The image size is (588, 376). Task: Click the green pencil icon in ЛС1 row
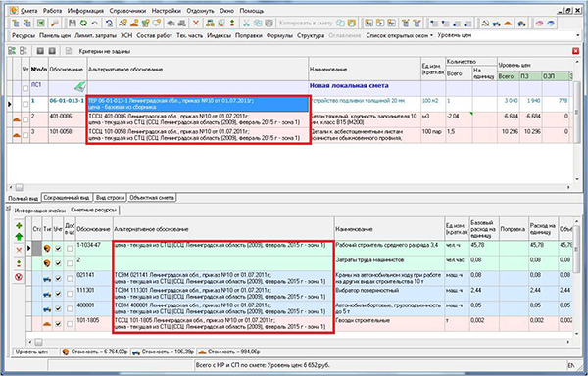pos(80,87)
